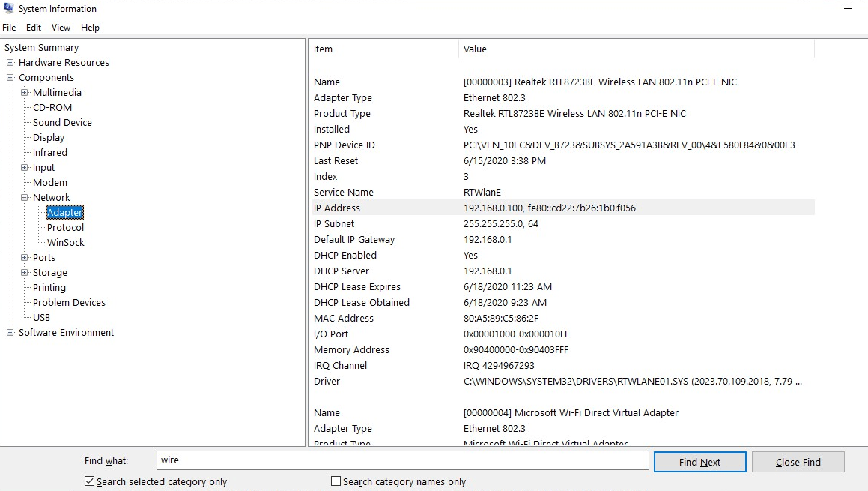
Task: Select Software Environment category label
Action: click(67, 333)
